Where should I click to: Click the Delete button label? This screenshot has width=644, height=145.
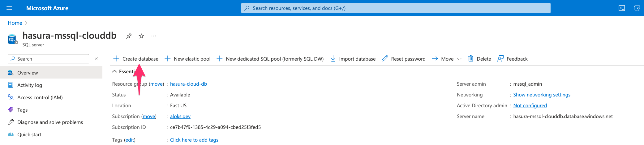(484, 59)
